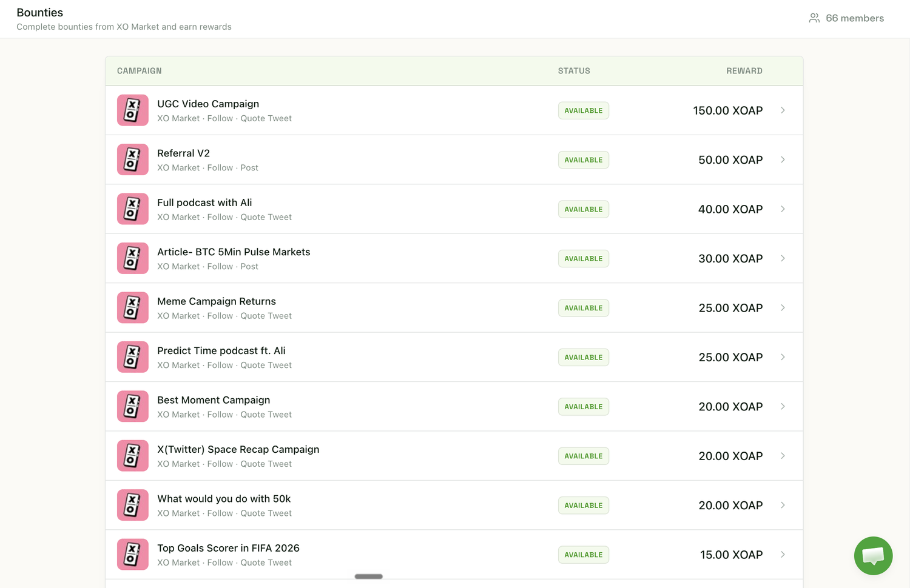The width and height of the screenshot is (910, 588).
Task: Click the AVAILABLE badge for UGC Video Campaign
Action: (x=584, y=110)
